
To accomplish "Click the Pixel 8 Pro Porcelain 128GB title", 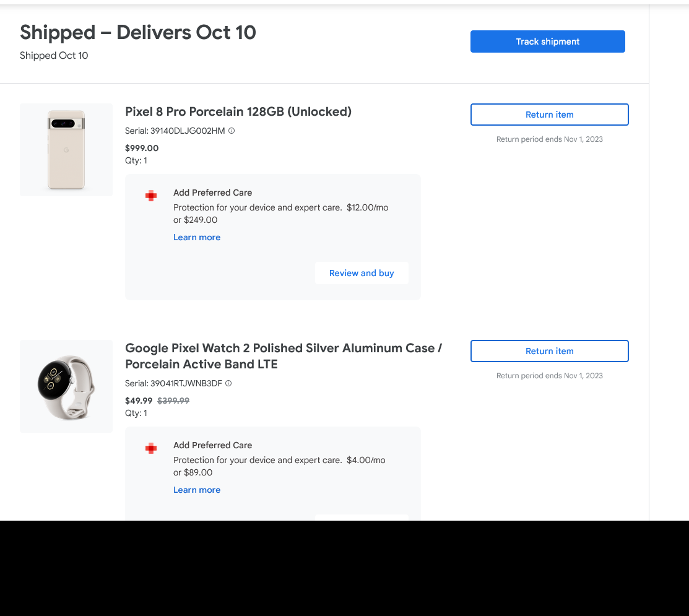I will (x=238, y=111).
